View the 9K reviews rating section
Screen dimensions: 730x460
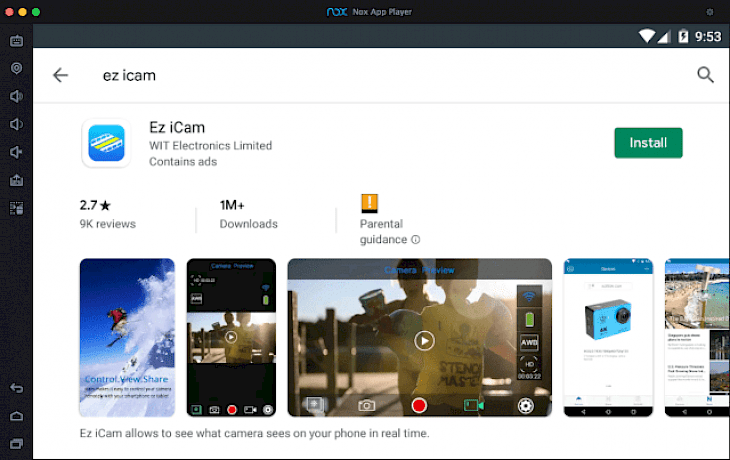(108, 214)
